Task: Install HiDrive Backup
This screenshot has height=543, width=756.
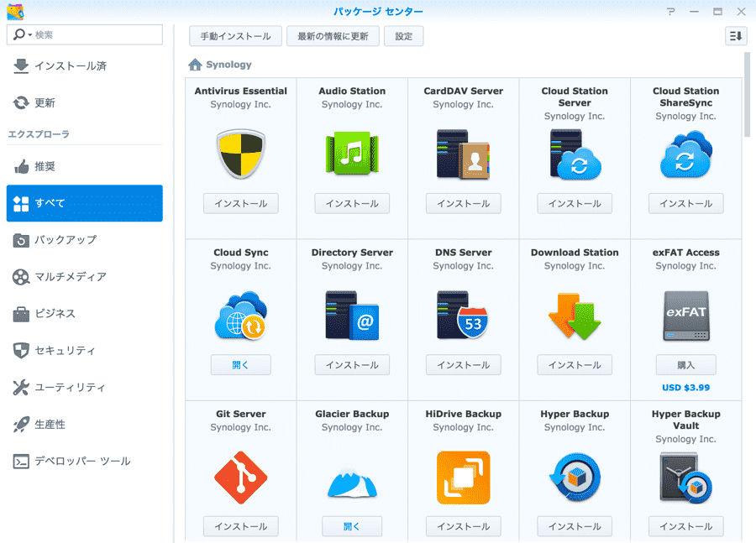Action: 464,526
